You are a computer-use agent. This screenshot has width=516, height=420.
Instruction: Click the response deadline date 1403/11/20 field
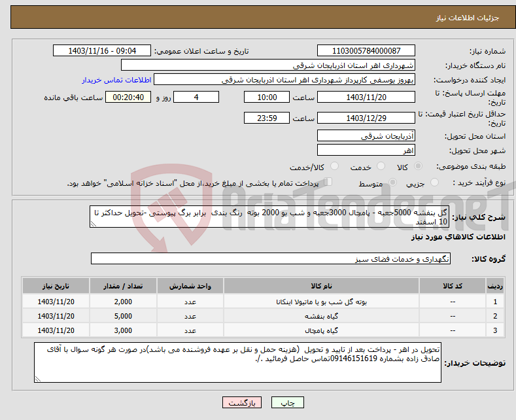pos(366,97)
